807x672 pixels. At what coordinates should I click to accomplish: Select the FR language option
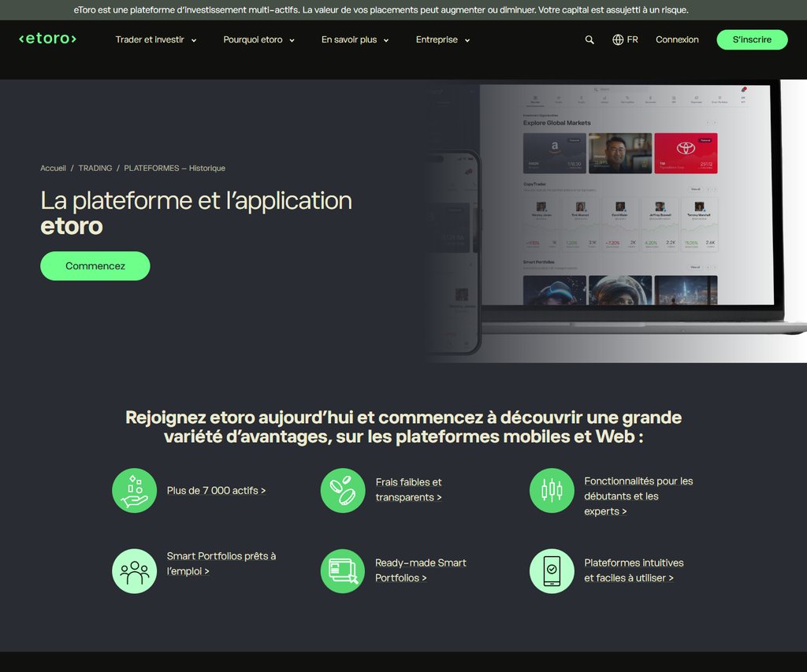click(x=633, y=39)
